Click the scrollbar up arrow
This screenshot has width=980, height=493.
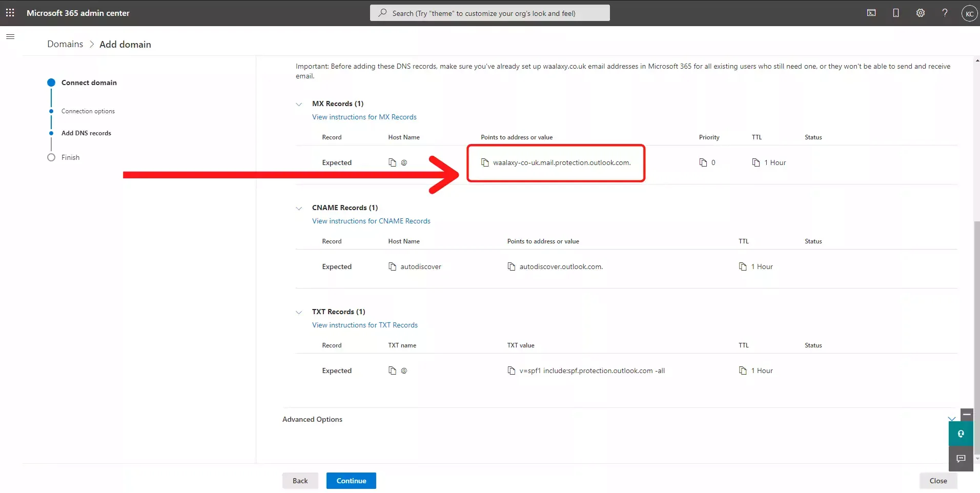coord(977,60)
